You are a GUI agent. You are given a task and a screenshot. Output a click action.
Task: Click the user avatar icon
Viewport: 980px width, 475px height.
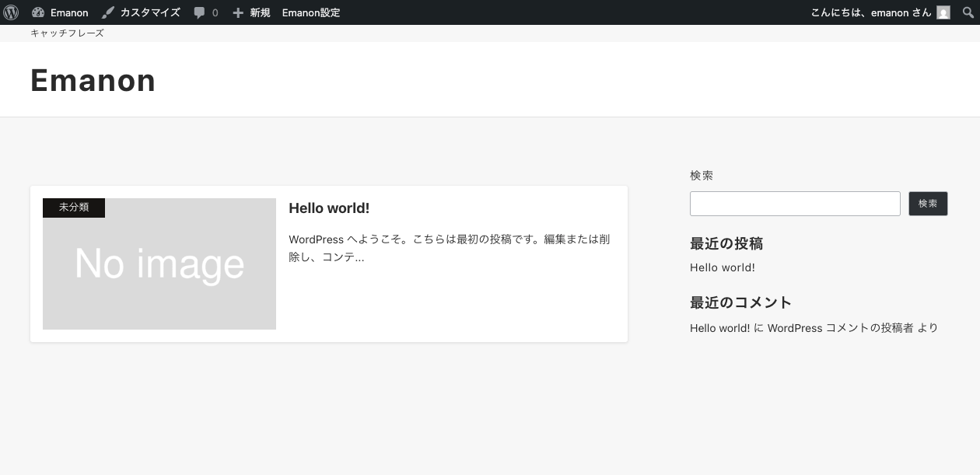(943, 12)
